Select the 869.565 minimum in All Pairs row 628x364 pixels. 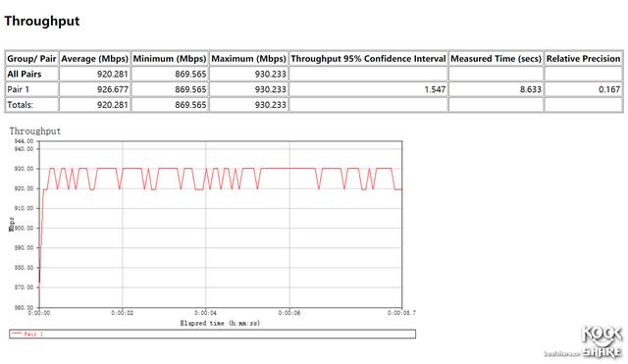(190, 75)
